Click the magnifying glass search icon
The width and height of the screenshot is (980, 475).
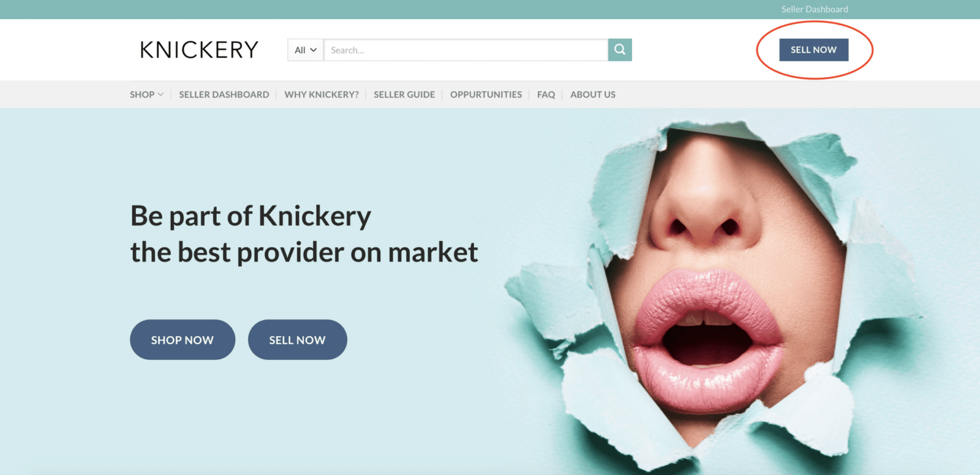(620, 50)
